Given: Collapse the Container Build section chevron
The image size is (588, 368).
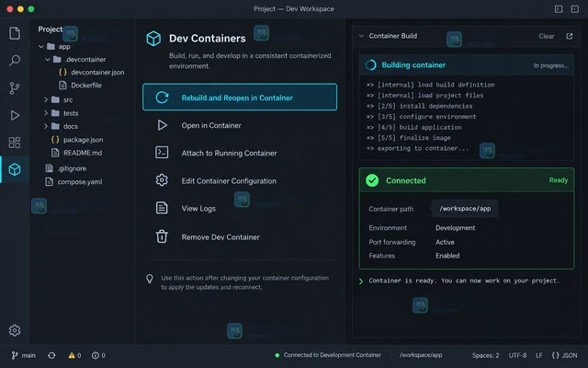Looking at the screenshot, I should (361, 36).
